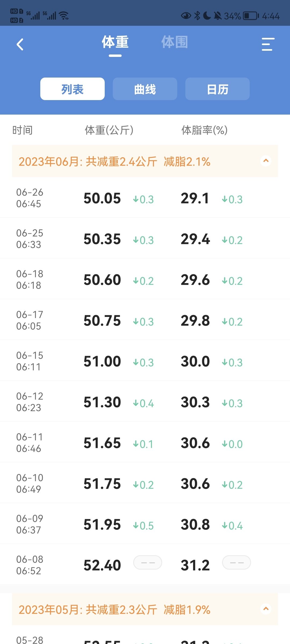
Task: Open the menu icon at top right
Action: (268, 44)
